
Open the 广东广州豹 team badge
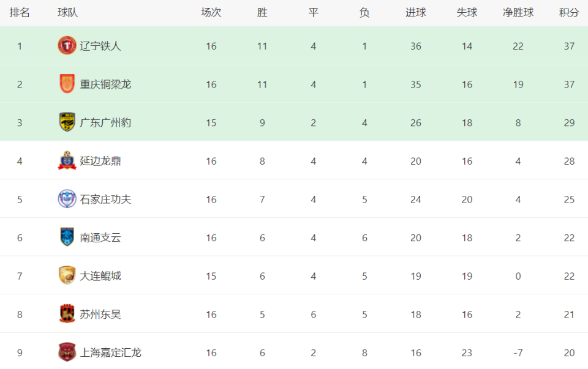tap(67, 122)
